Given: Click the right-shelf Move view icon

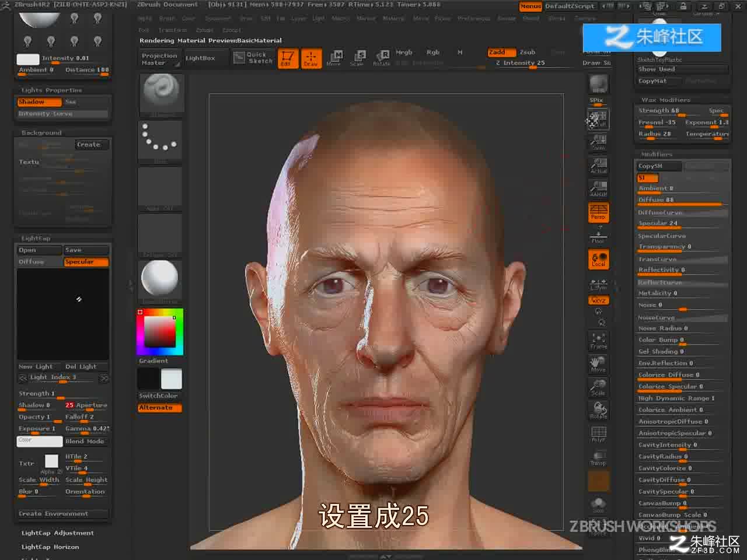Looking at the screenshot, I should coord(598,363).
